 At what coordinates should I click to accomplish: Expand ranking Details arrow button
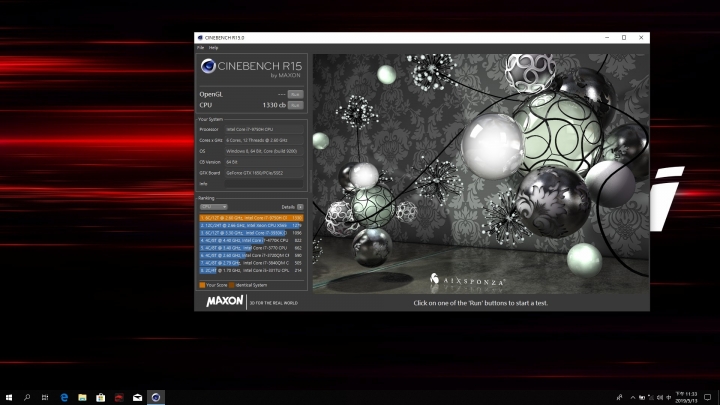click(x=301, y=207)
